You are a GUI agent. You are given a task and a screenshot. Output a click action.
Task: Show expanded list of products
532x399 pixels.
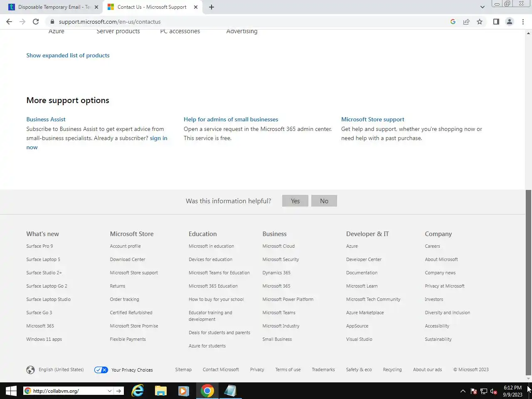[68, 55]
